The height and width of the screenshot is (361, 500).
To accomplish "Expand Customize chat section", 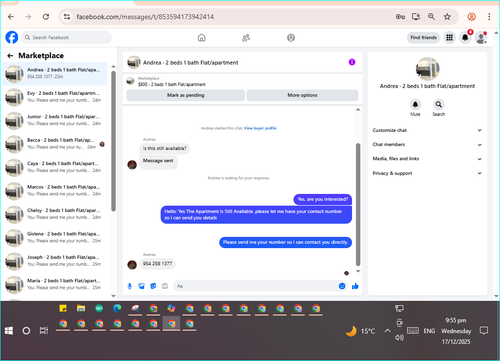I will pos(427,130).
